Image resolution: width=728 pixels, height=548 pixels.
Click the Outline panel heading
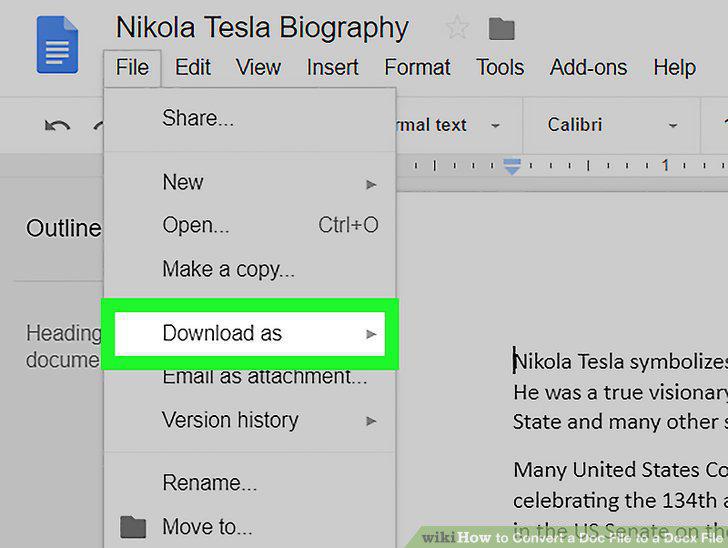click(x=63, y=228)
